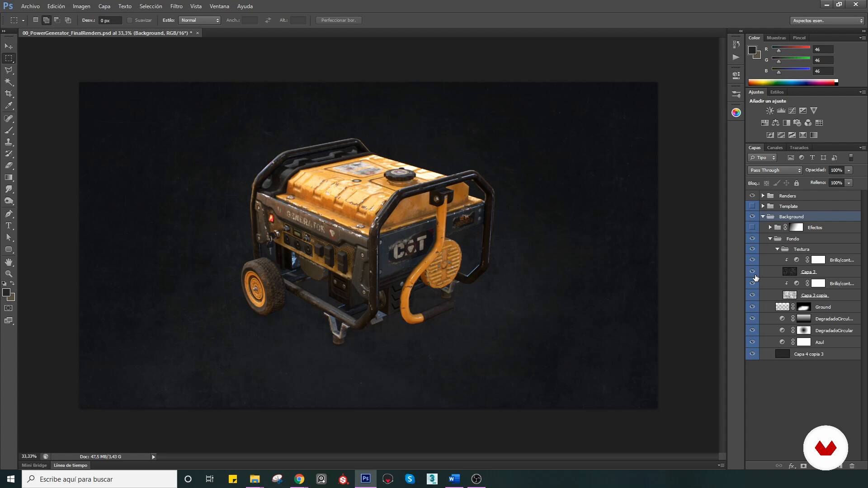Open the Kuler color wheel panel

click(x=736, y=113)
